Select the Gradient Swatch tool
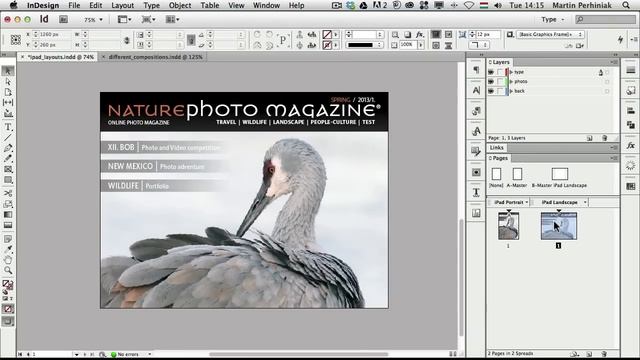 click(x=8, y=214)
